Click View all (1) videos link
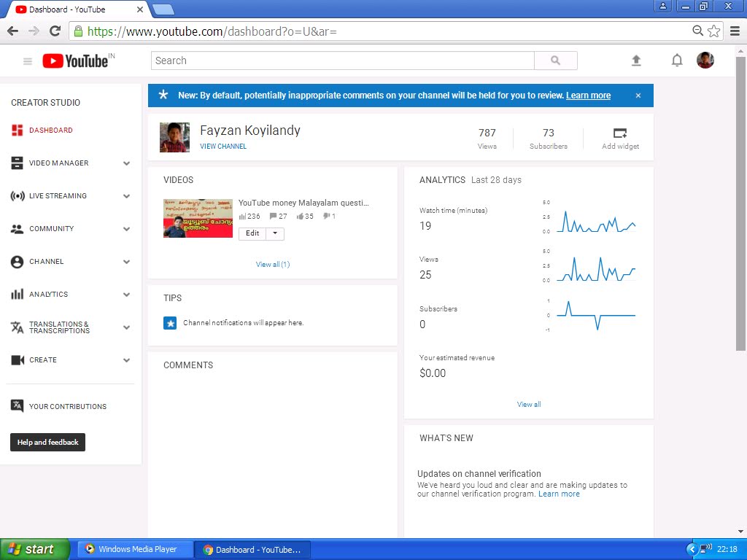 [273, 264]
